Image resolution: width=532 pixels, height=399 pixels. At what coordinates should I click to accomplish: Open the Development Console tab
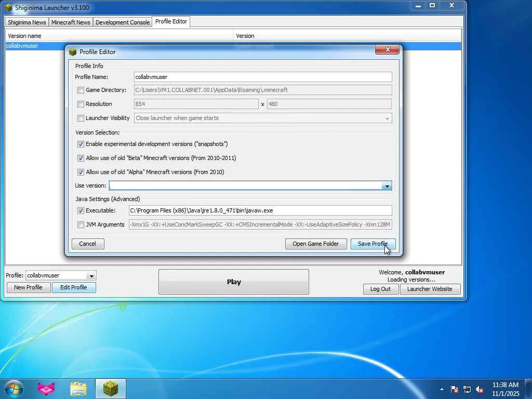123,22
